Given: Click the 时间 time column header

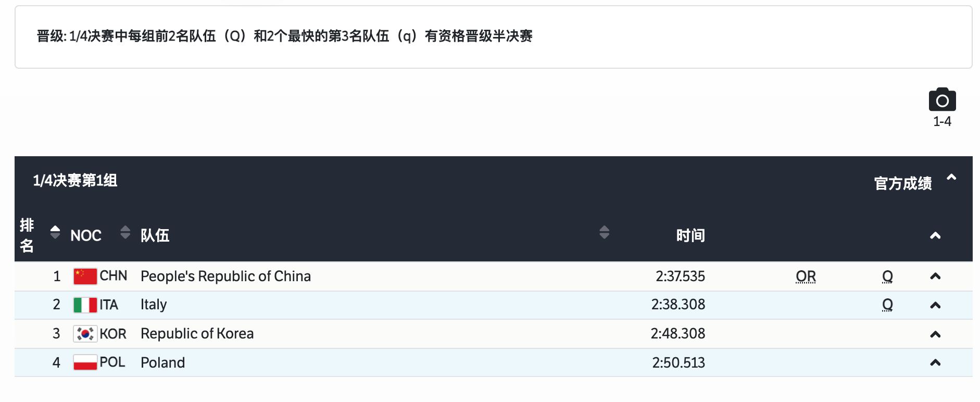Looking at the screenshot, I should click(x=690, y=235).
